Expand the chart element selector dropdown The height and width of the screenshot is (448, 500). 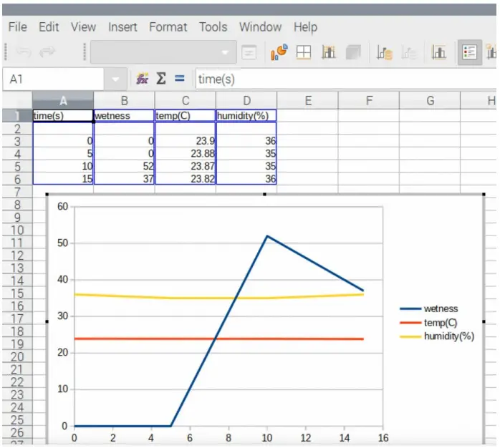(225, 52)
